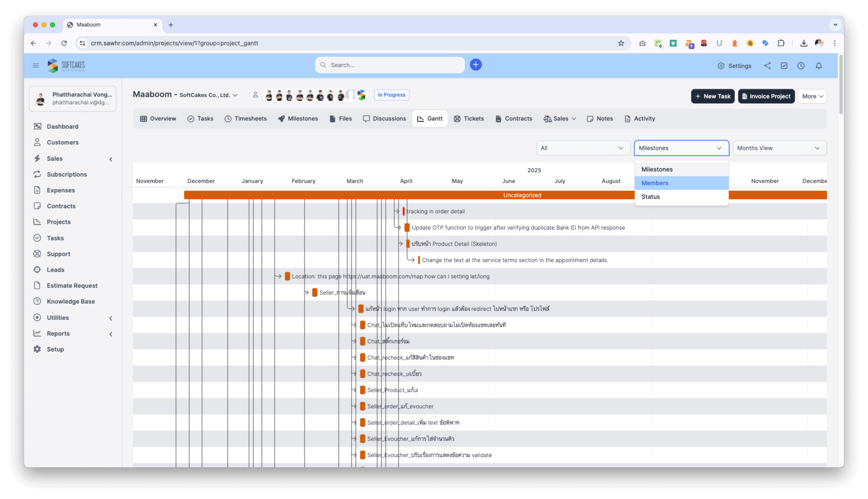
Task: Open Projects in sidebar
Action: point(59,222)
